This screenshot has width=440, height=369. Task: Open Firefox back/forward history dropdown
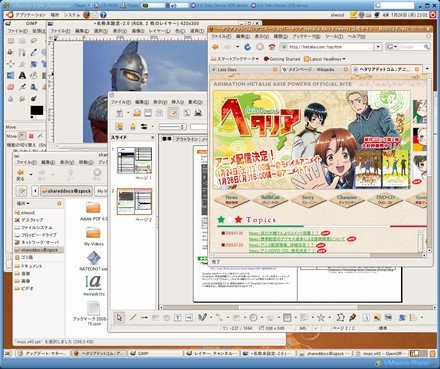237,47
